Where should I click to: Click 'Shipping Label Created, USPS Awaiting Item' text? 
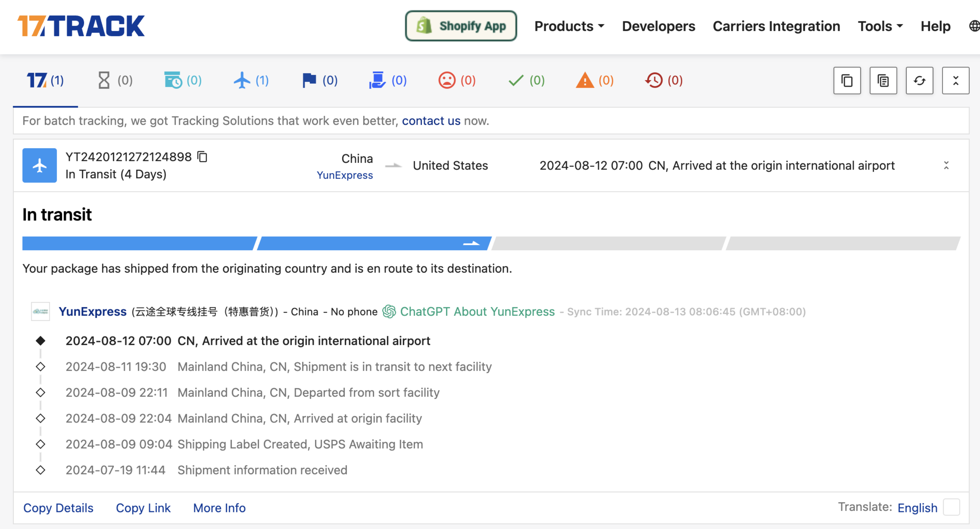click(x=300, y=444)
